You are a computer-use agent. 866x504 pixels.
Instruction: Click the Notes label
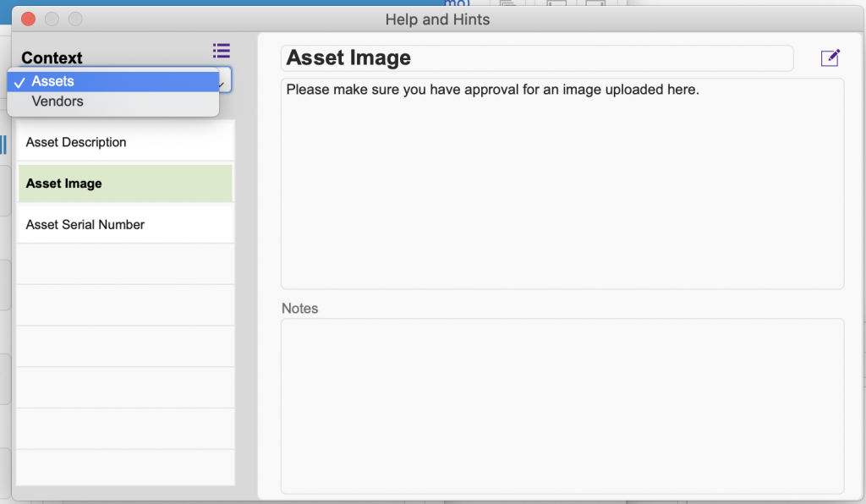pyautogui.click(x=300, y=308)
